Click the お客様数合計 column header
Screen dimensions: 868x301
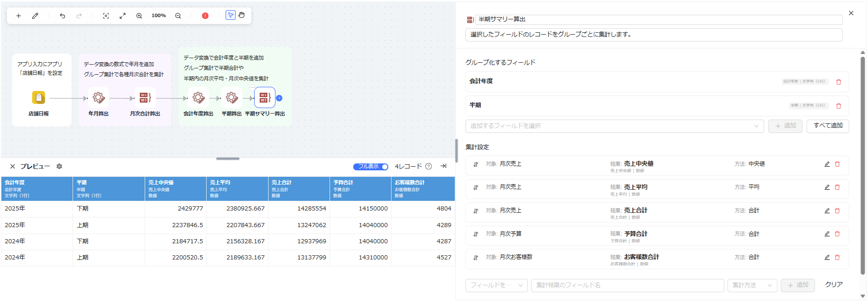[x=423, y=189]
